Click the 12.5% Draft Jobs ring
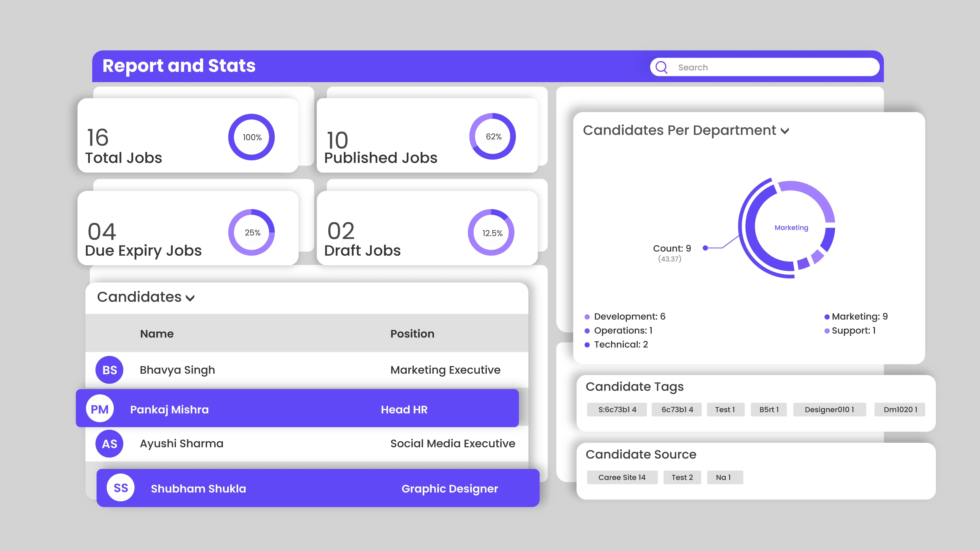 point(491,232)
